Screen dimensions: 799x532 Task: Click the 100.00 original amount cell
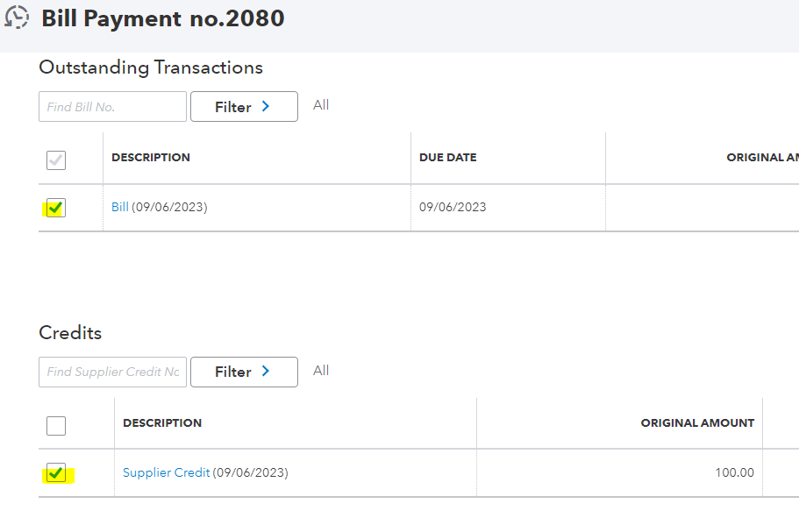pyautogui.click(x=734, y=473)
